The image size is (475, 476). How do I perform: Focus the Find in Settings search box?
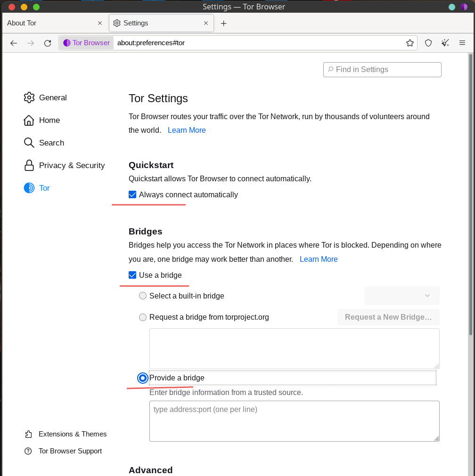pyautogui.click(x=382, y=70)
